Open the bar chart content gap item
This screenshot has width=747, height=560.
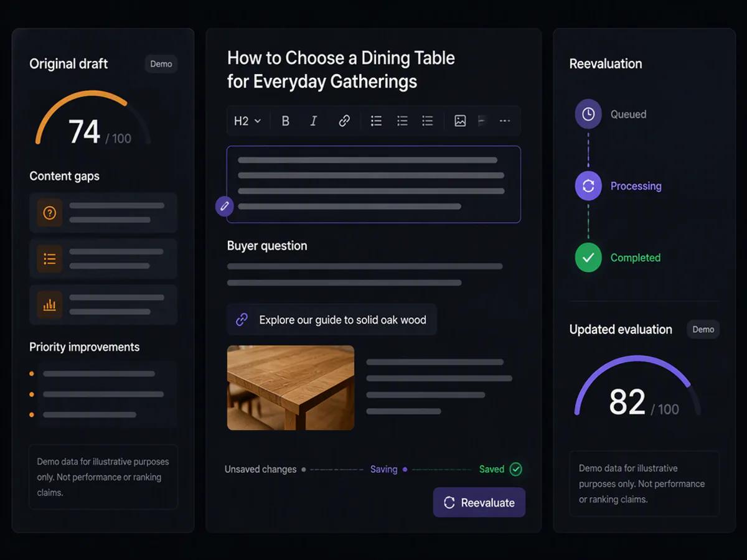103,305
